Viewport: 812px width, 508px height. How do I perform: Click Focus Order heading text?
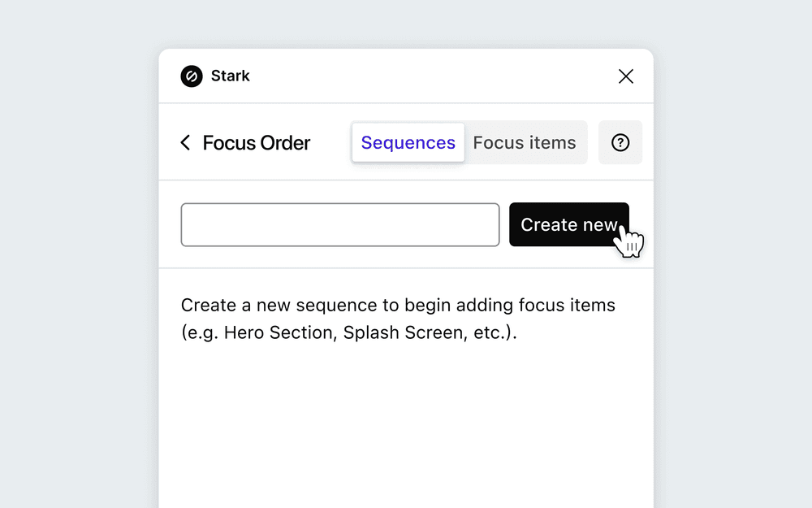coord(257,142)
